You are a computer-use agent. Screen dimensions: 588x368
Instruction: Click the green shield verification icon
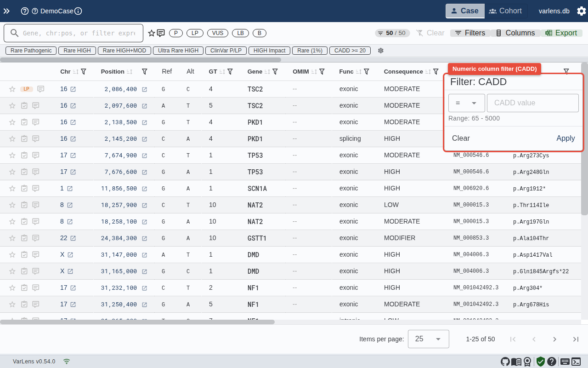pyautogui.click(x=540, y=362)
